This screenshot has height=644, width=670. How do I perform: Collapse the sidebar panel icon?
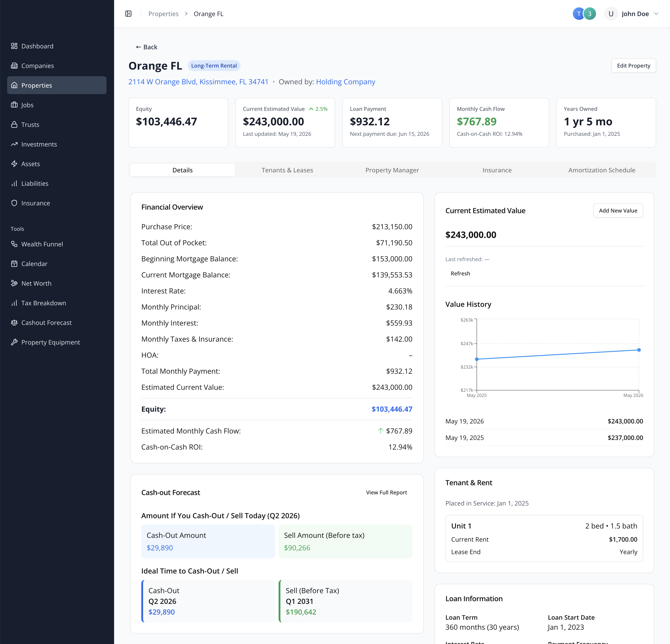coord(129,14)
